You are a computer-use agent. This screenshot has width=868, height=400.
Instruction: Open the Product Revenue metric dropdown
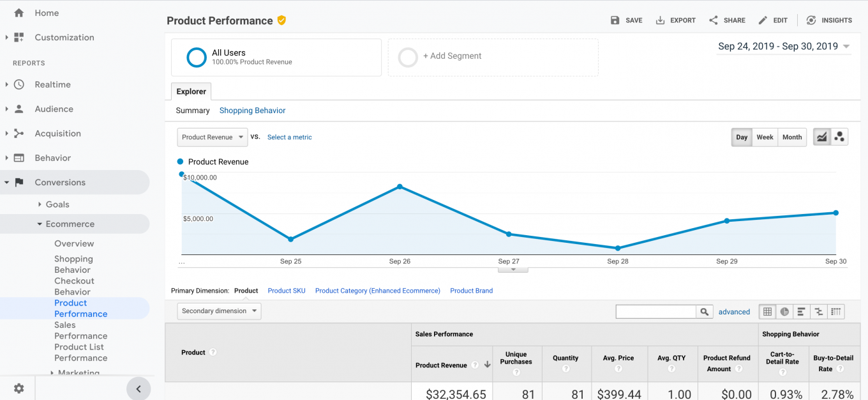click(x=212, y=137)
